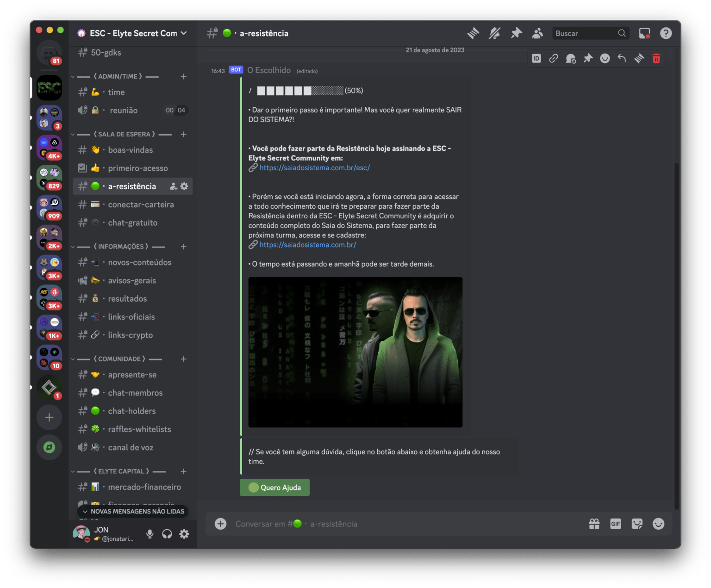Delete message with red trash icon
Viewport: 711px width, 588px height.
point(656,58)
